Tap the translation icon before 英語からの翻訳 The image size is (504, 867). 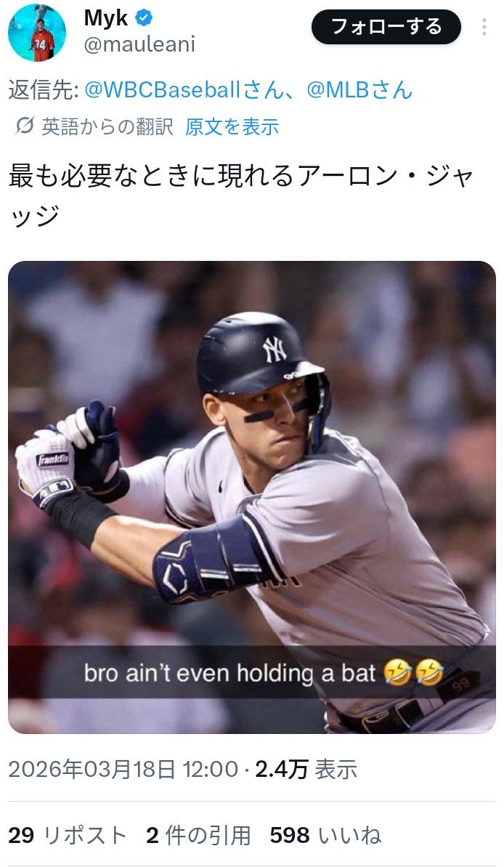tap(25, 126)
